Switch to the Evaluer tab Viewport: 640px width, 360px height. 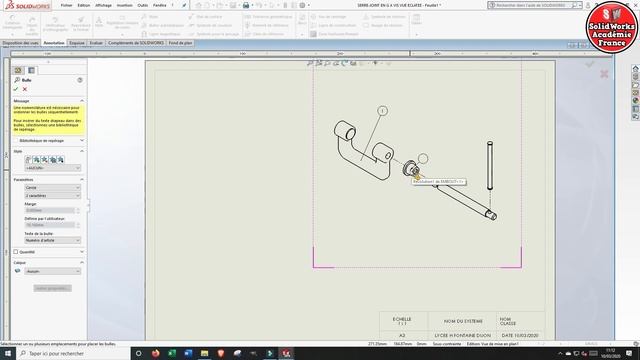point(96,43)
